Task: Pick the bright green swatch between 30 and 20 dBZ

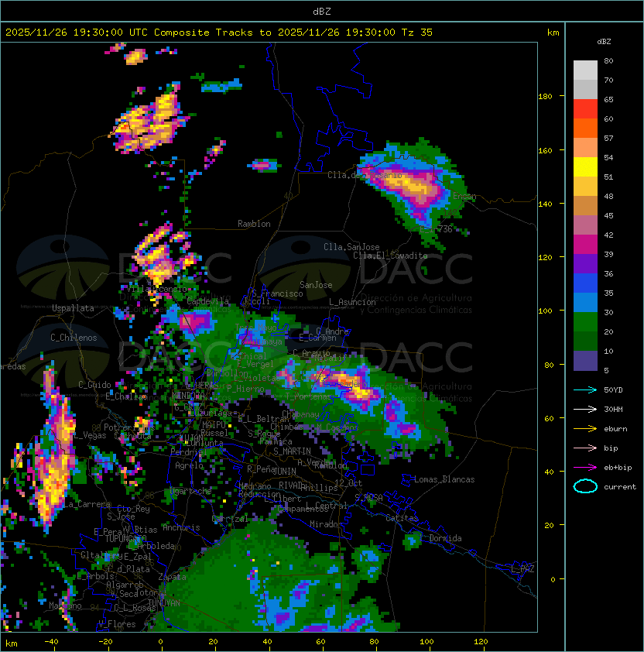Action: tap(585, 322)
